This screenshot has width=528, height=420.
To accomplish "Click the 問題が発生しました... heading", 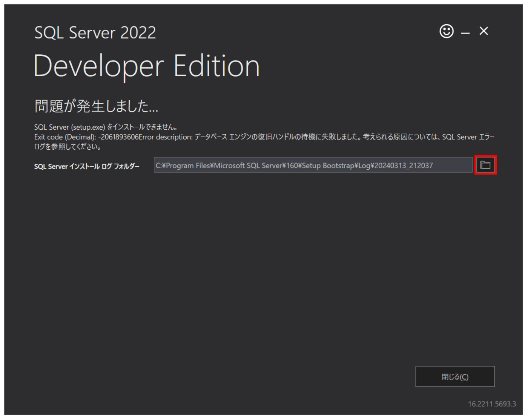I will pos(97,106).
